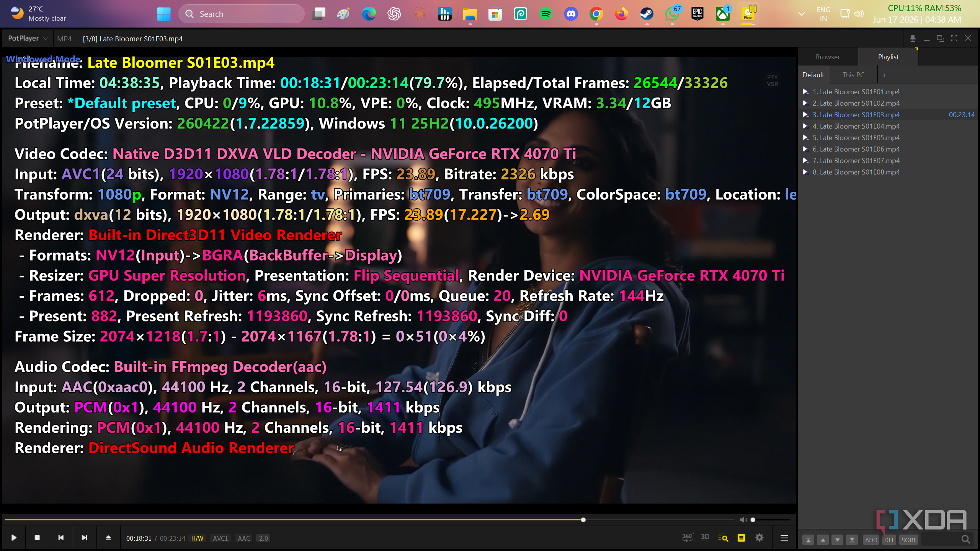Open the SORT playlist options
The height and width of the screenshot is (551, 980).
[908, 540]
